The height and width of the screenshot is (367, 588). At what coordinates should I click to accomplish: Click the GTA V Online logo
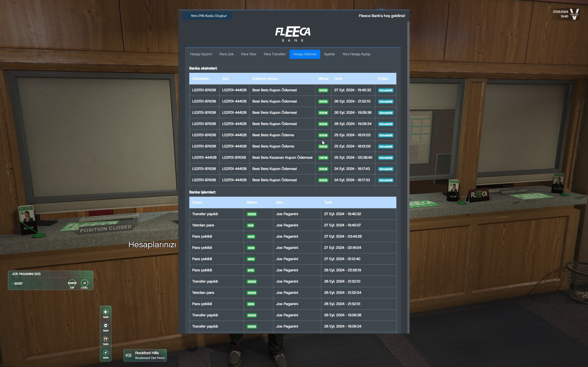pyautogui.click(x=574, y=14)
